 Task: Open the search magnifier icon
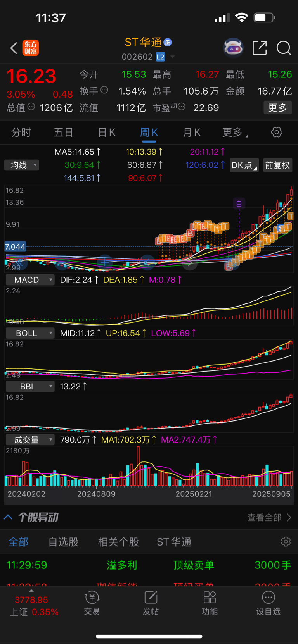point(284,48)
